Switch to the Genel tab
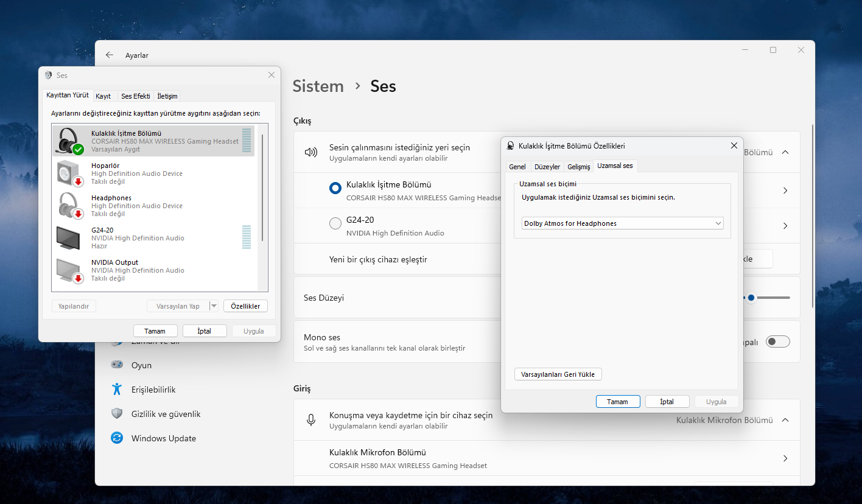Viewport: 862px width, 504px height. pos(517,167)
